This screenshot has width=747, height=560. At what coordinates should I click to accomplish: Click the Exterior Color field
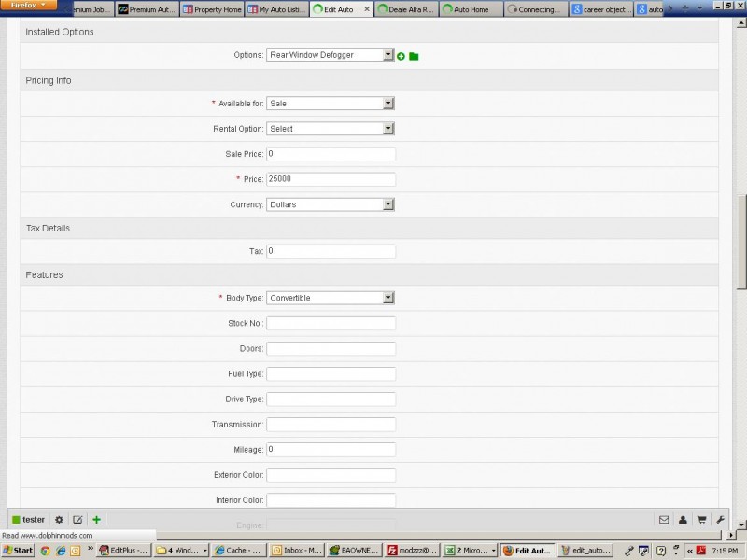click(x=331, y=475)
